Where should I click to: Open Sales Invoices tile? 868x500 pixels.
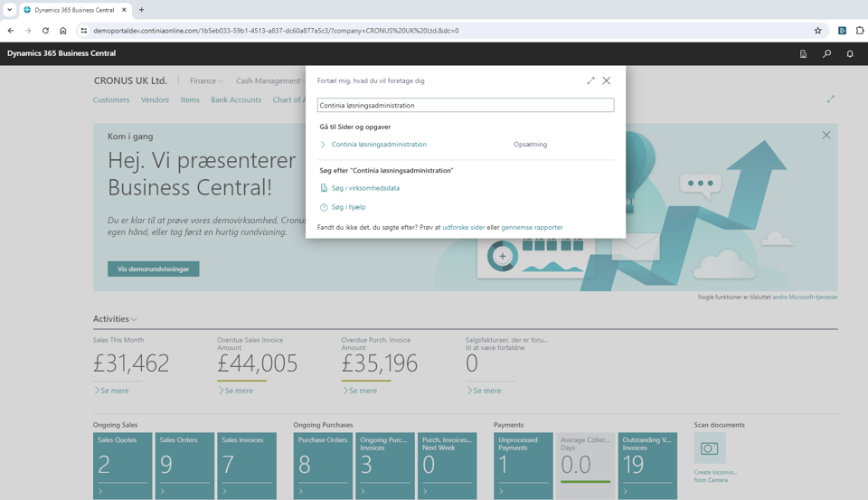[246, 466]
